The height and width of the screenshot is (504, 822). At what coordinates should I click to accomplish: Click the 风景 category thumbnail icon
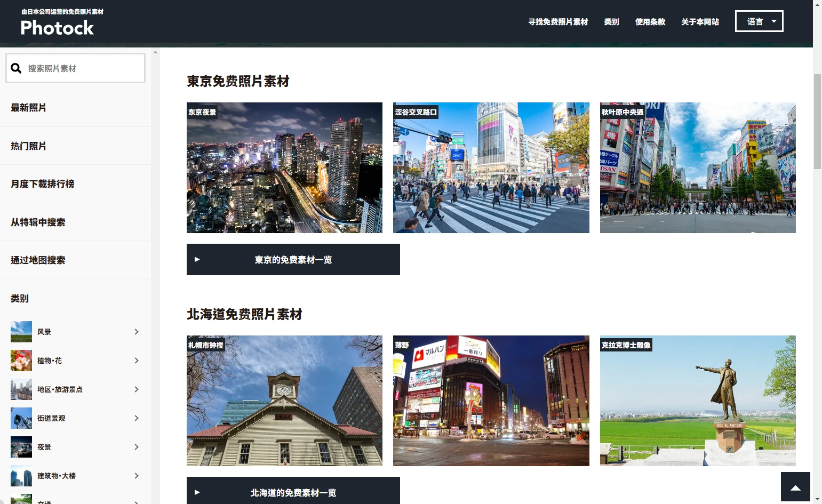coord(21,332)
